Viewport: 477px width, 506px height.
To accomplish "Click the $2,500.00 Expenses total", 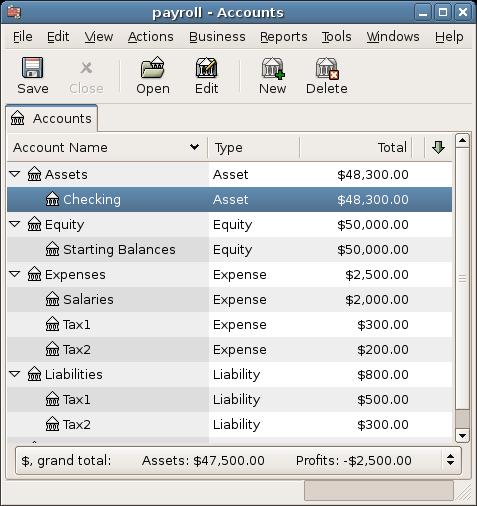I will click(x=377, y=274).
